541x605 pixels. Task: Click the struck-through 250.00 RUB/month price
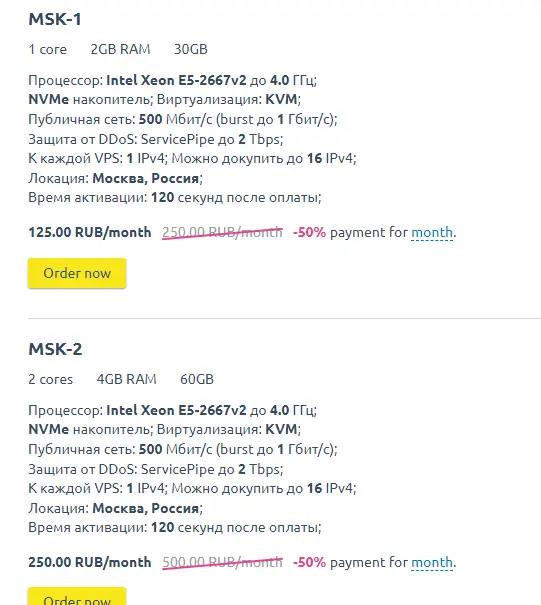(x=222, y=232)
